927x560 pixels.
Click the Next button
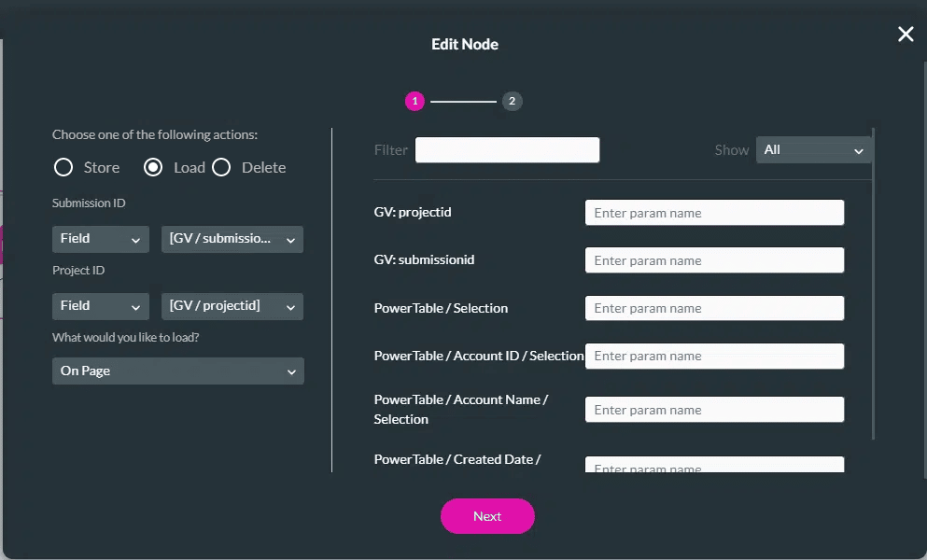(487, 516)
